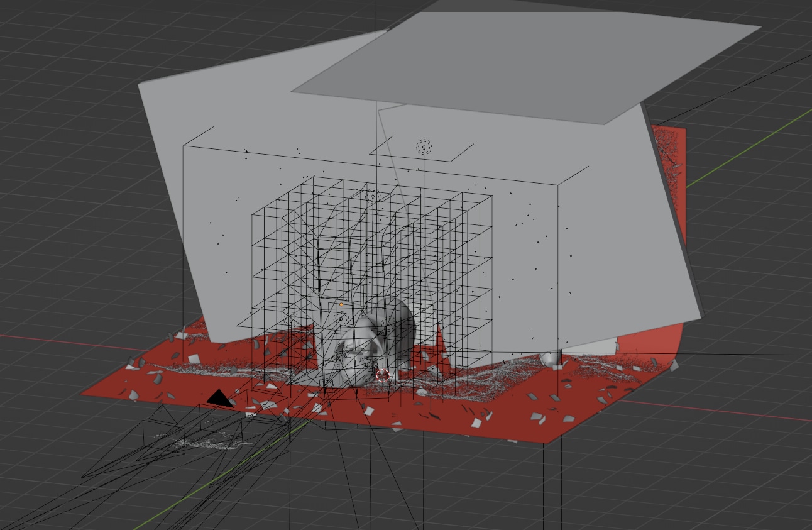
Task: Select the orange object origin dot
Action: 341,304
